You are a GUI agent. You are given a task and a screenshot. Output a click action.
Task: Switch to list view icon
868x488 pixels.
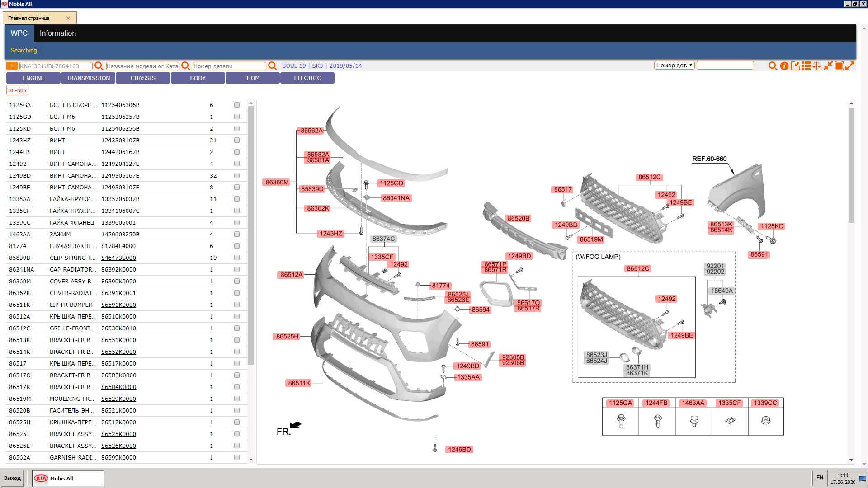(806, 66)
